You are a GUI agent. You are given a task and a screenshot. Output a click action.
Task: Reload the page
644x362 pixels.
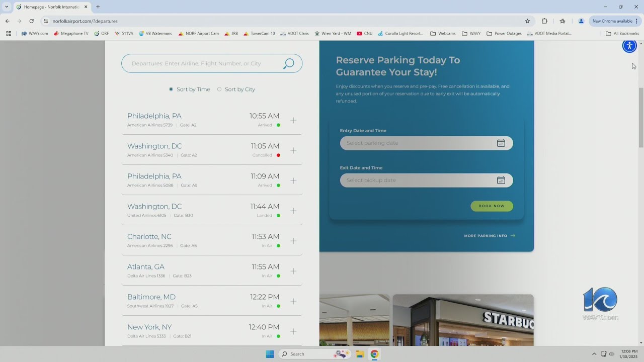click(x=31, y=21)
